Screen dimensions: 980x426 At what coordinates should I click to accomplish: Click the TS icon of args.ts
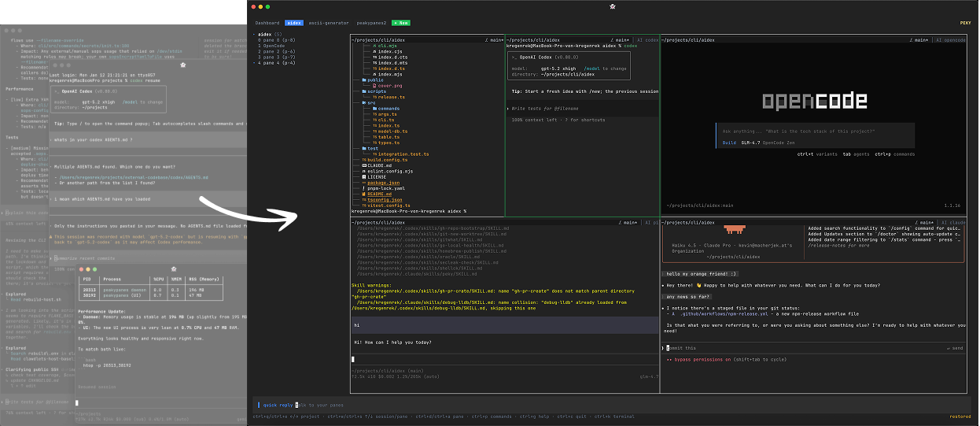(374, 114)
